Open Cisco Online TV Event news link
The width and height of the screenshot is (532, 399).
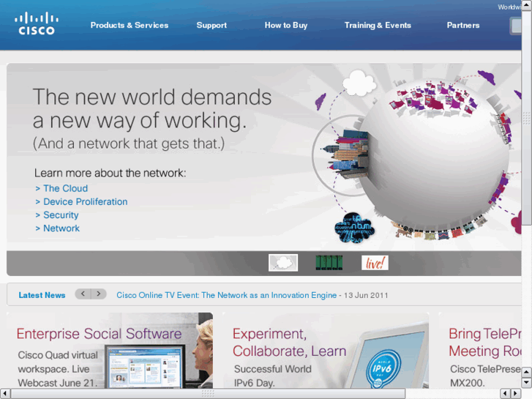click(x=226, y=295)
